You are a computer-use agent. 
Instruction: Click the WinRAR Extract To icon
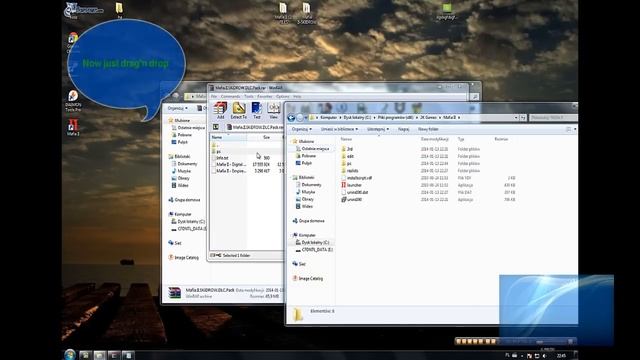tap(239, 110)
